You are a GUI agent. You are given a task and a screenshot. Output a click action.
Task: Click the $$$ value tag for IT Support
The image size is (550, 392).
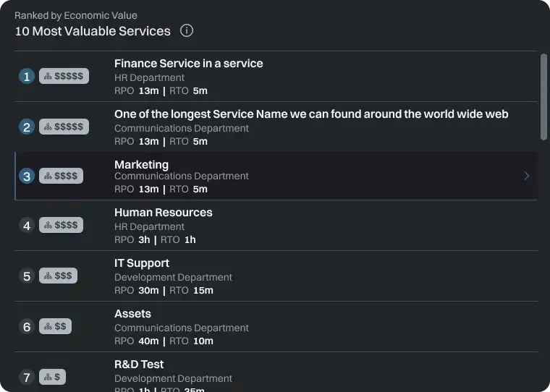pos(58,276)
